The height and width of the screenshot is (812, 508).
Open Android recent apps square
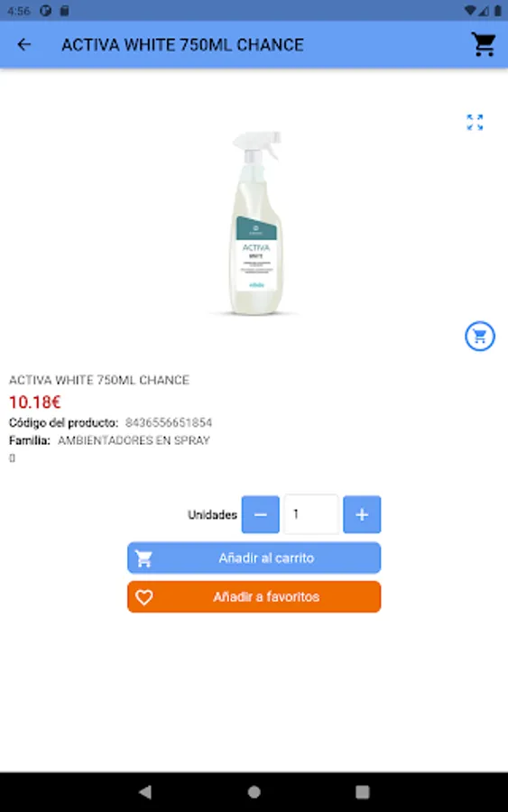pyautogui.click(x=363, y=791)
